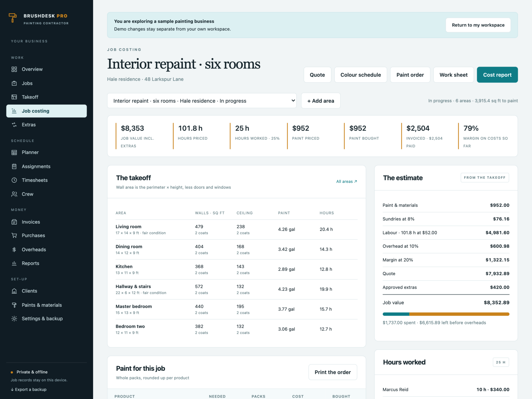
Task: Click the Invoices icon
Action: [14, 222]
